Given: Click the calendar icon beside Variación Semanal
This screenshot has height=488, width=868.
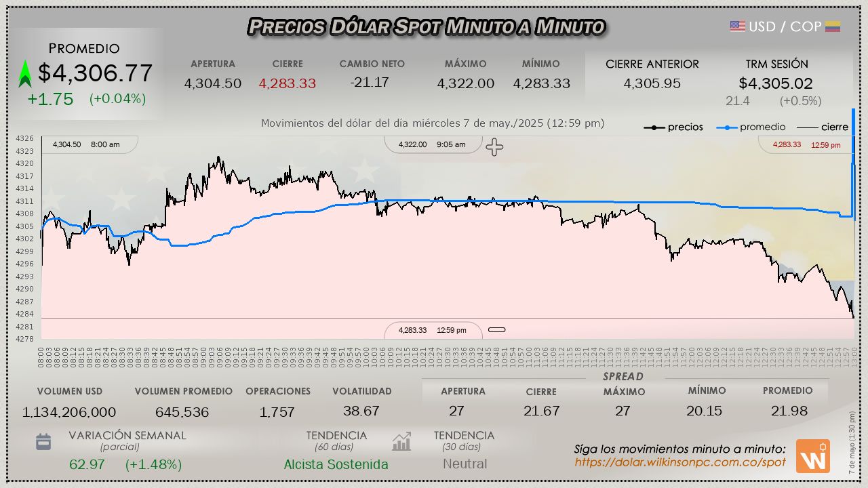Looking at the screenshot, I should (x=43, y=442).
